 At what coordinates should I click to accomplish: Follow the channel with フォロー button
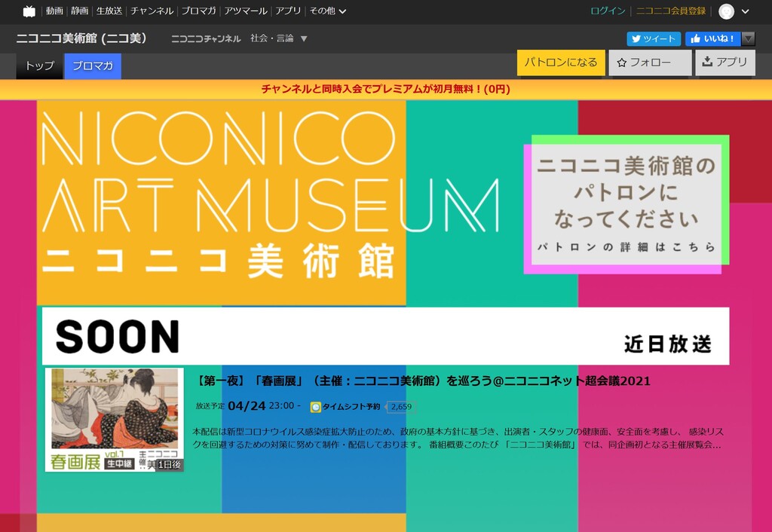[650, 63]
